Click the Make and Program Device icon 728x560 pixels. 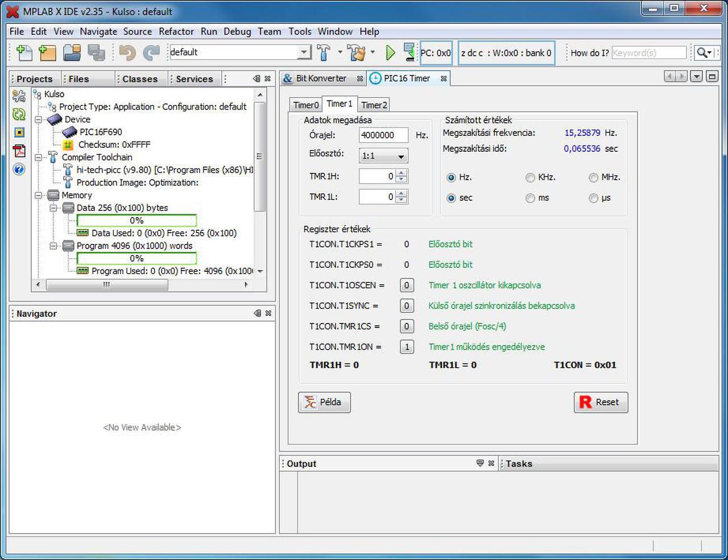point(409,52)
